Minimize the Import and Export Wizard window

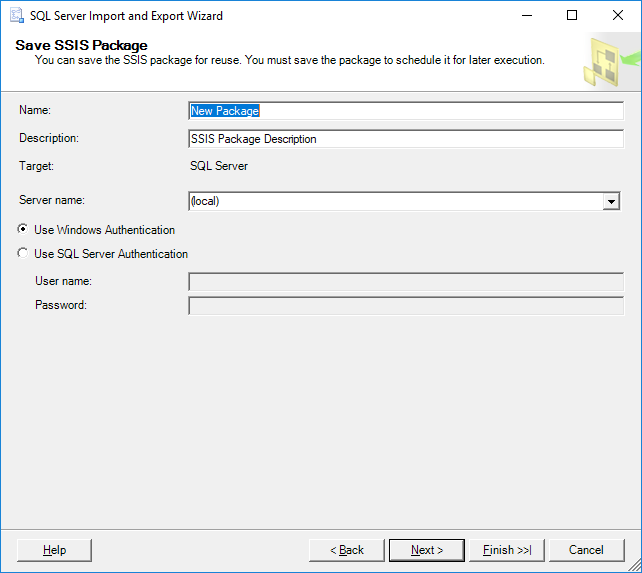tap(526, 16)
